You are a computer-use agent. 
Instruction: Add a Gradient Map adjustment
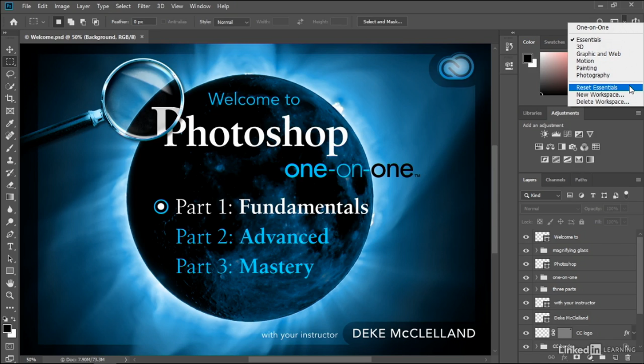click(590, 159)
